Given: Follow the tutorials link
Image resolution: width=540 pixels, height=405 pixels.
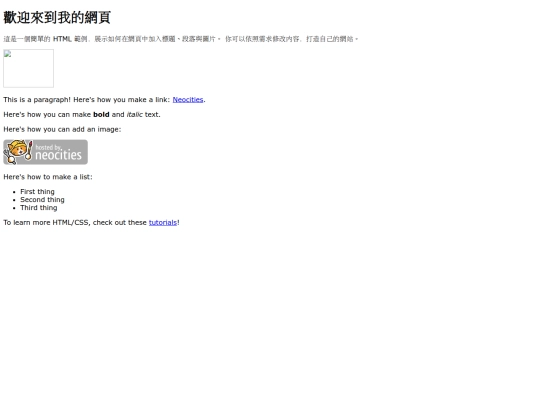Looking at the screenshot, I should (163, 222).
